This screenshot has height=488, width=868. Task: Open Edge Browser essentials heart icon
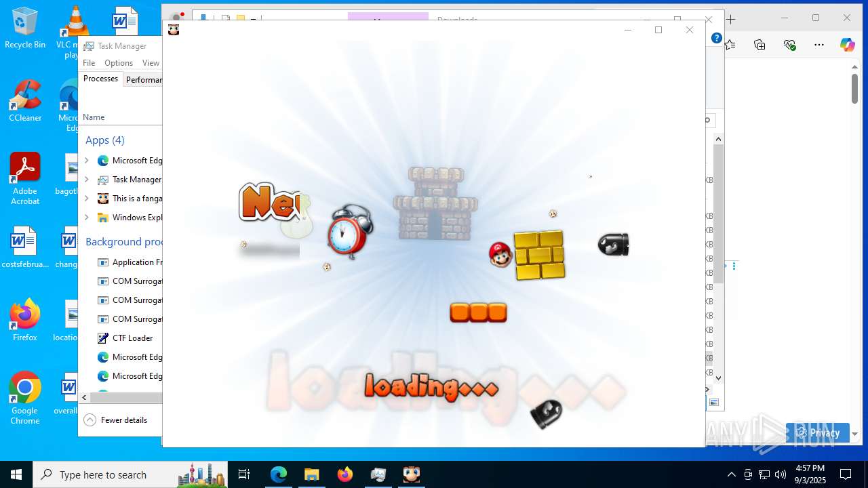pos(789,45)
